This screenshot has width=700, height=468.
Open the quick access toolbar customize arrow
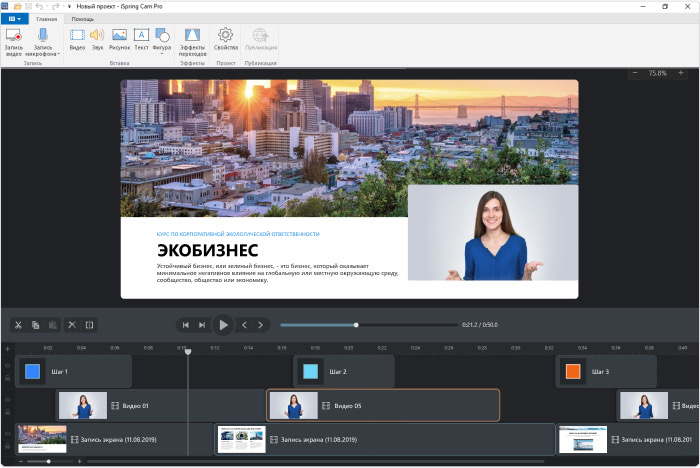point(70,6)
